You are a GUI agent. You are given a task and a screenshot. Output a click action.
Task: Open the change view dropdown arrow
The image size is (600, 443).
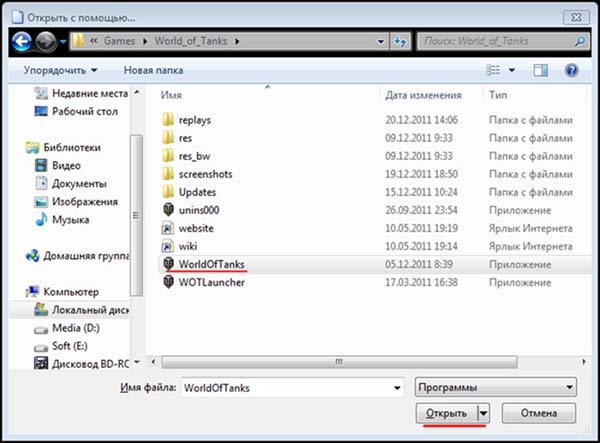pyautogui.click(x=512, y=71)
